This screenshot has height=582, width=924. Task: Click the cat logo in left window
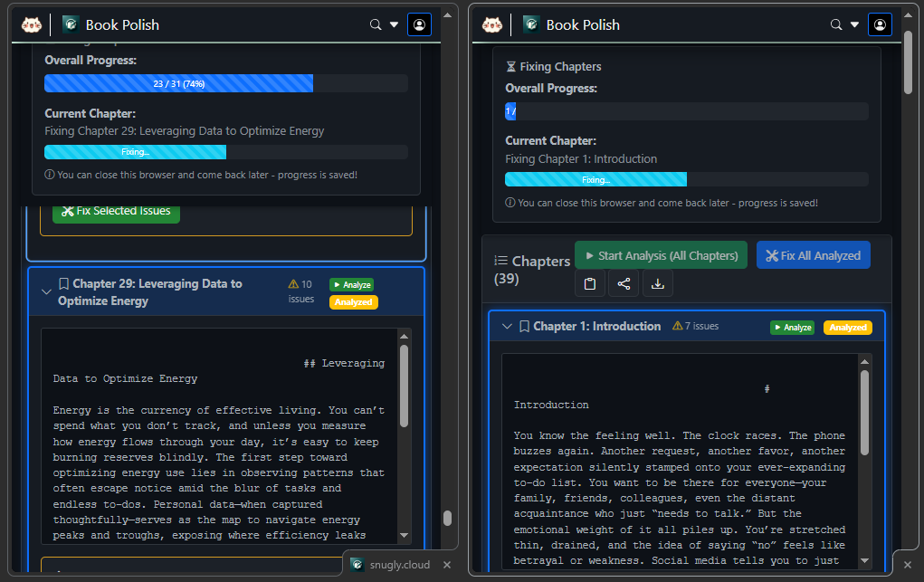(32, 24)
